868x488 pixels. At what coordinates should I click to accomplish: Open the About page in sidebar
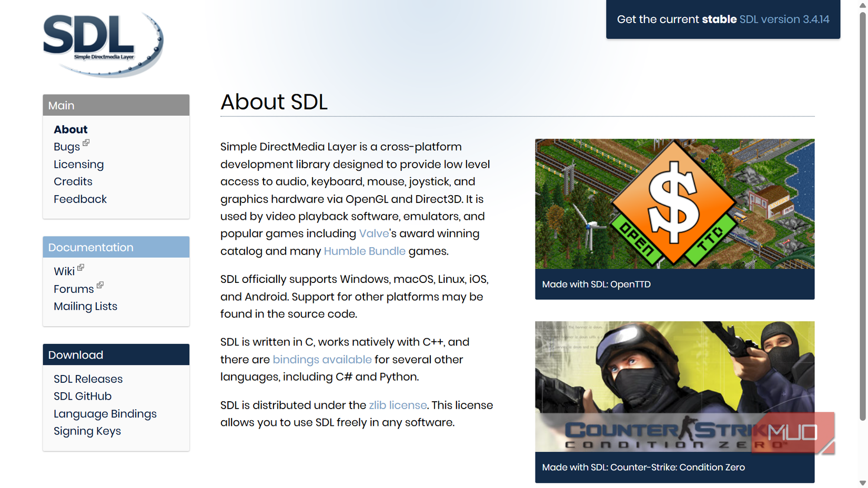pos(70,129)
